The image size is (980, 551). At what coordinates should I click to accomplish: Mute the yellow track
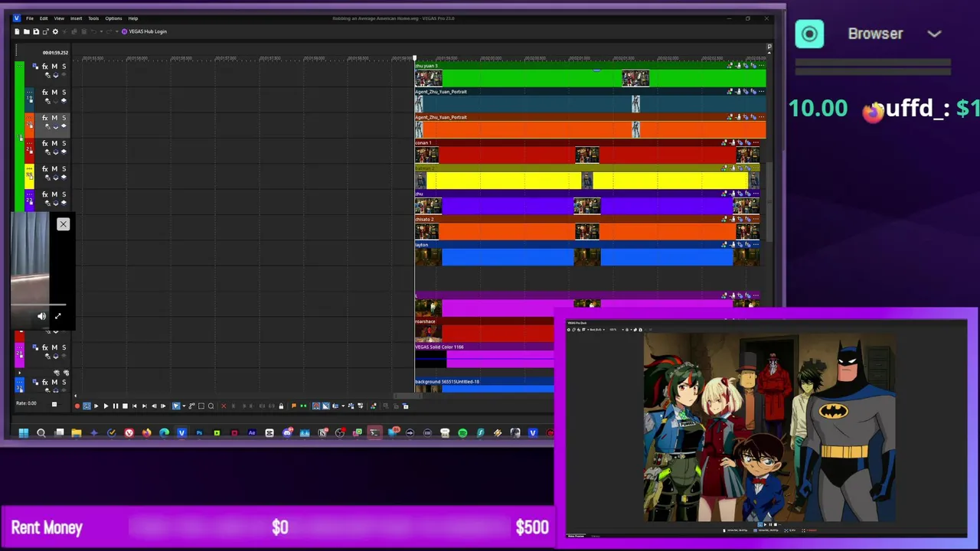54,168
